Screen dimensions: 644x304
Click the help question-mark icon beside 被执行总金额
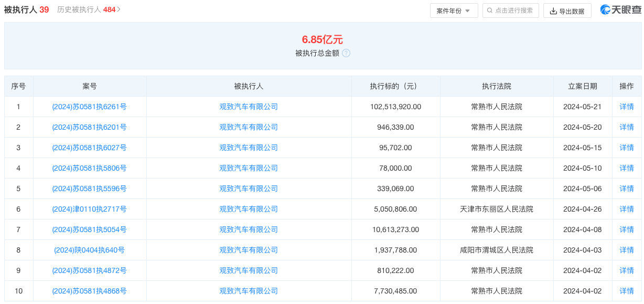[346, 53]
